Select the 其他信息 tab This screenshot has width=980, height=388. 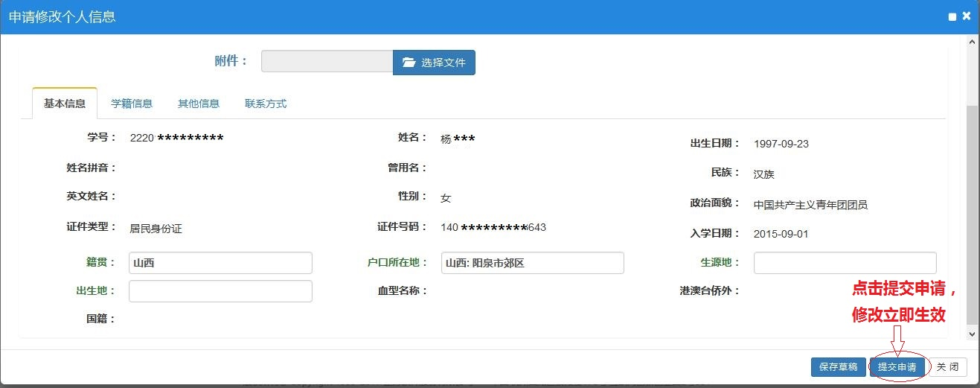coord(199,104)
